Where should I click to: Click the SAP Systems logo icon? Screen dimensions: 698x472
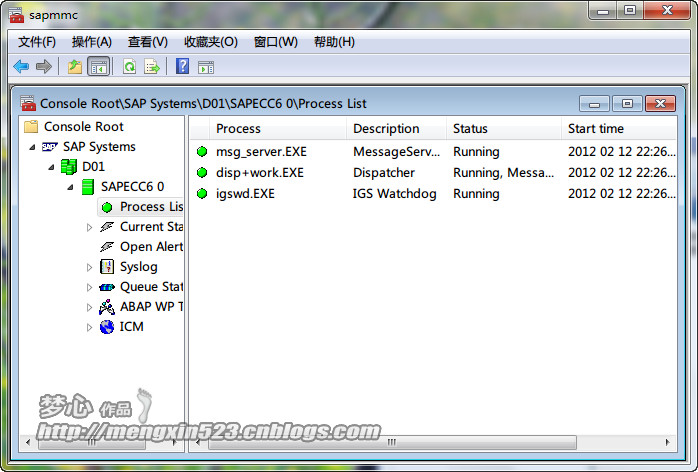49,146
